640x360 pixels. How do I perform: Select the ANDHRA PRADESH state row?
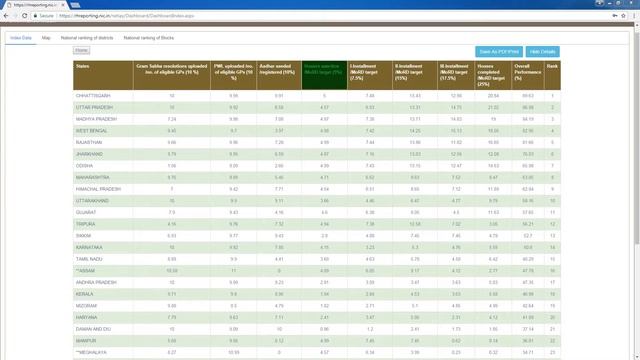[x=317, y=282]
